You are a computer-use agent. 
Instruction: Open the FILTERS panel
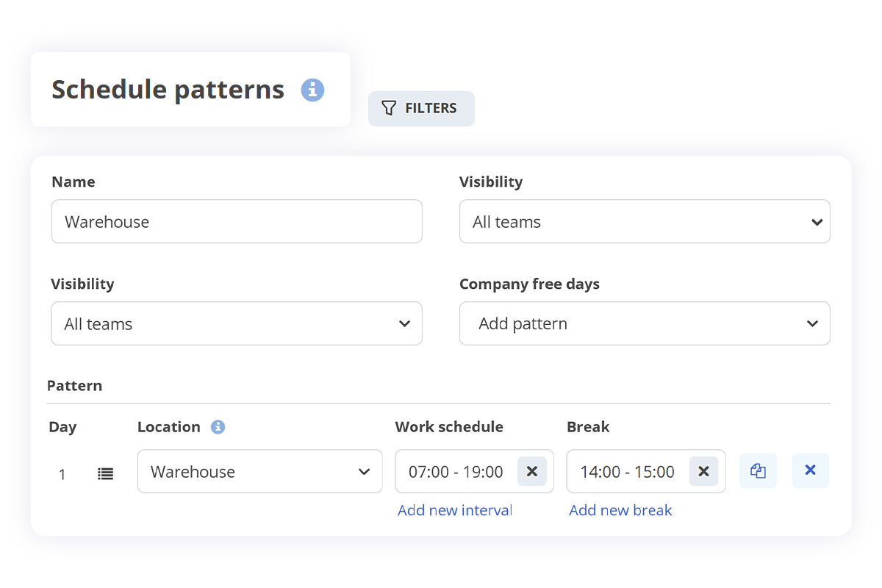pyautogui.click(x=420, y=109)
